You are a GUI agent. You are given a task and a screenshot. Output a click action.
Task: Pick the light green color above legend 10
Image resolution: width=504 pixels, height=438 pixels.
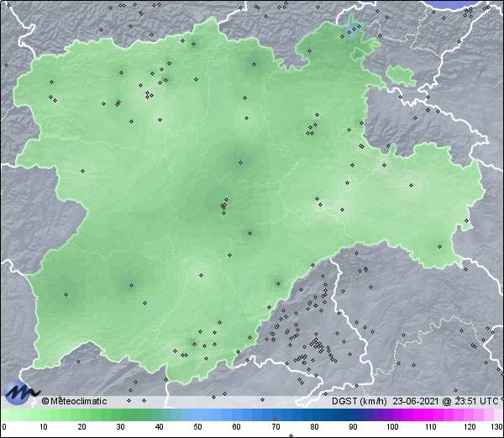pyautogui.click(x=44, y=415)
